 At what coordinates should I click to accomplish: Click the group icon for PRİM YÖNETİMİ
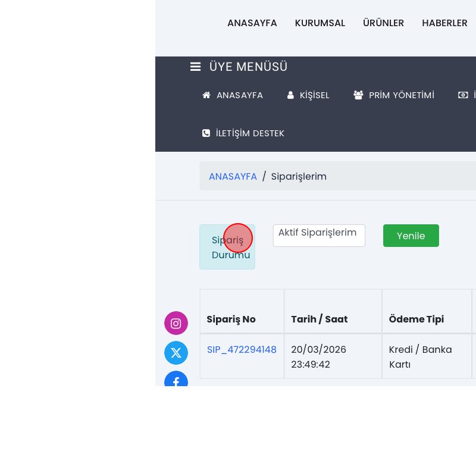pyautogui.click(x=358, y=95)
